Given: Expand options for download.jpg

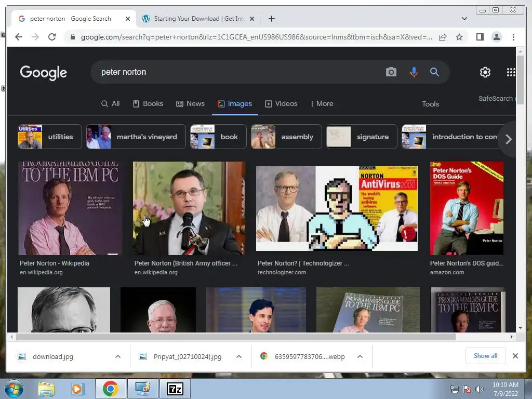Looking at the screenshot, I should 118,356.
